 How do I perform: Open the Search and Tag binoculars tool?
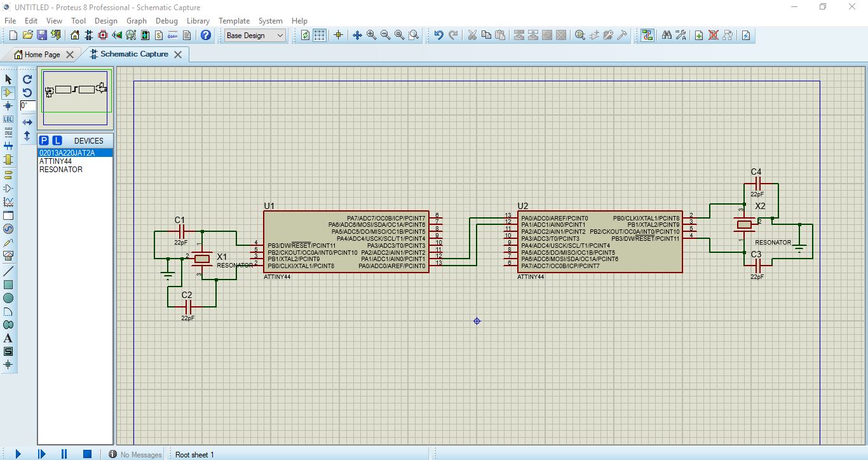667,36
